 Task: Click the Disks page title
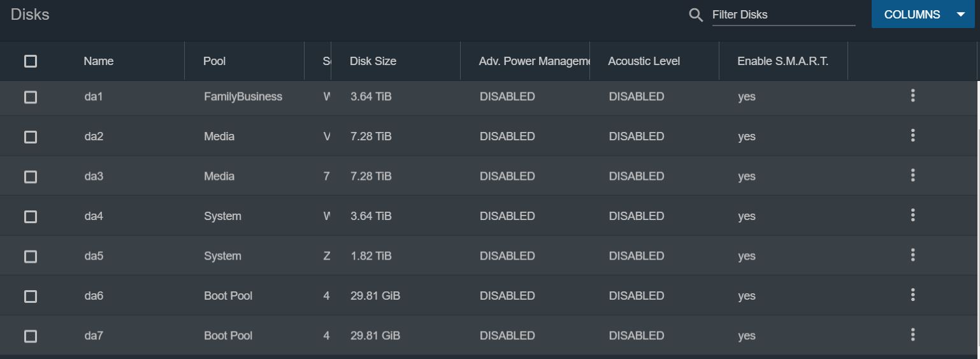pos(30,15)
